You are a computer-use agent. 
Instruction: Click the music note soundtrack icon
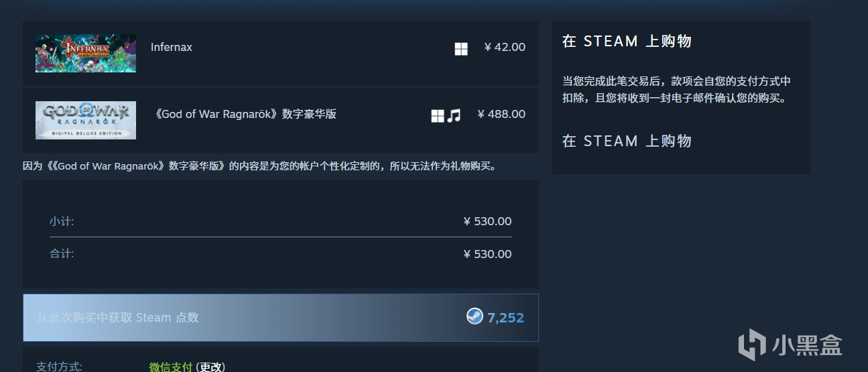click(454, 116)
